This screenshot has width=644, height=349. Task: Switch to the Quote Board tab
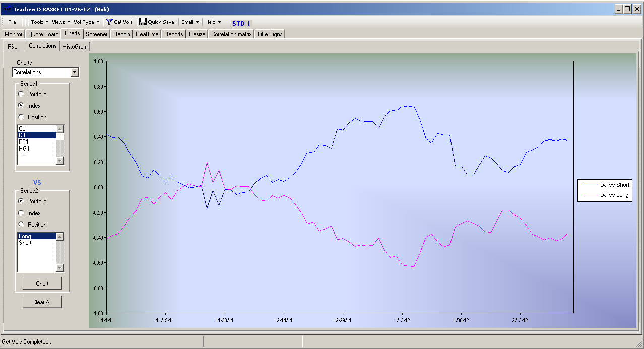click(x=43, y=34)
